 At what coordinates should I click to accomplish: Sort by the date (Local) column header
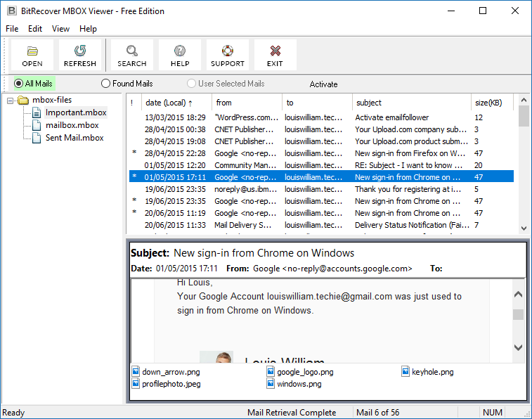click(x=169, y=103)
